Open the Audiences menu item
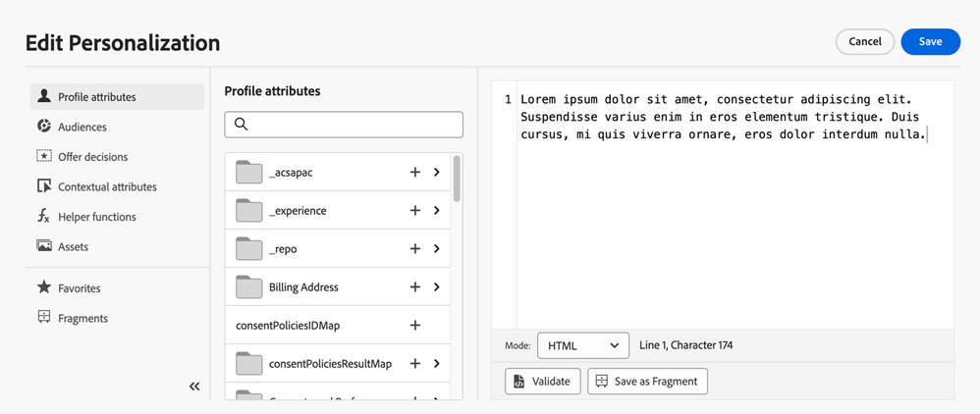Viewport: 980px width, 414px height. (x=82, y=127)
